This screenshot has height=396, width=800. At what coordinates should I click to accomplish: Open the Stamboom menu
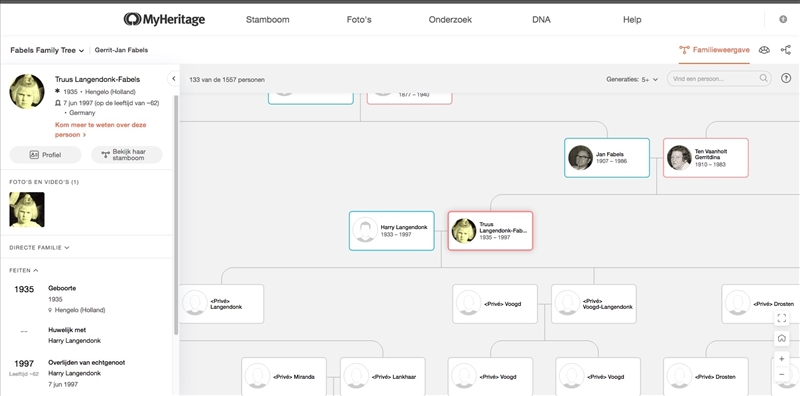coord(267,20)
